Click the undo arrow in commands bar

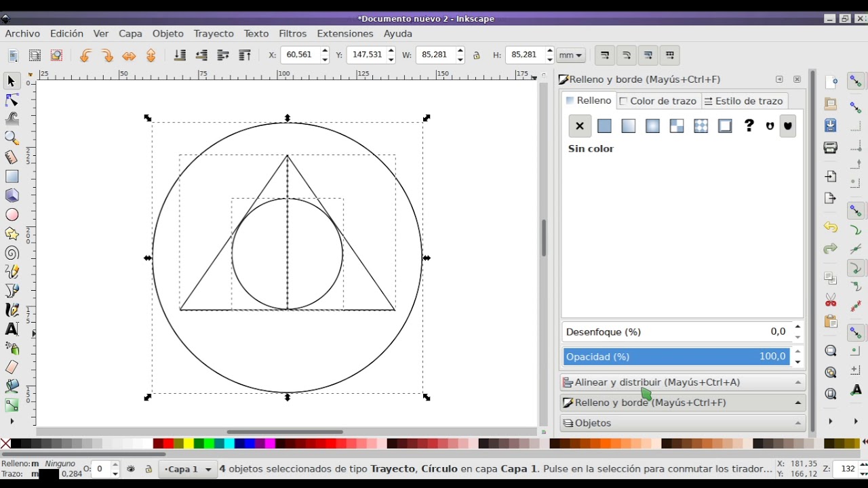(831, 227)
